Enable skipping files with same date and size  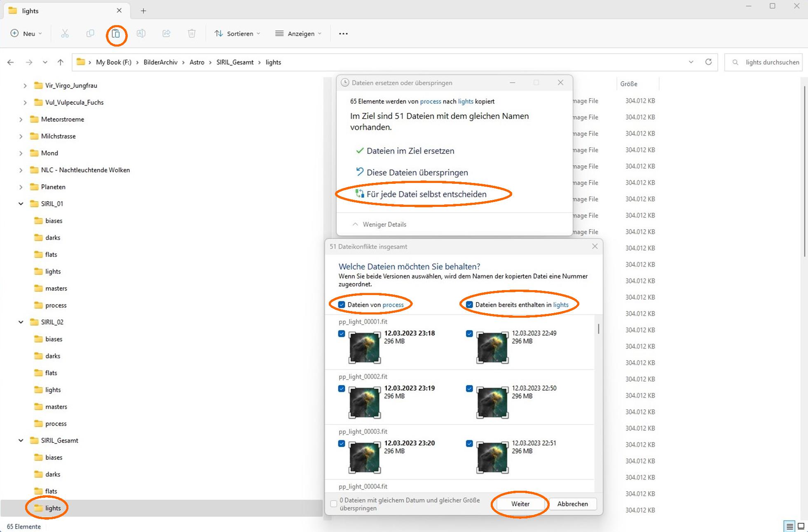(x=334, y=504)
